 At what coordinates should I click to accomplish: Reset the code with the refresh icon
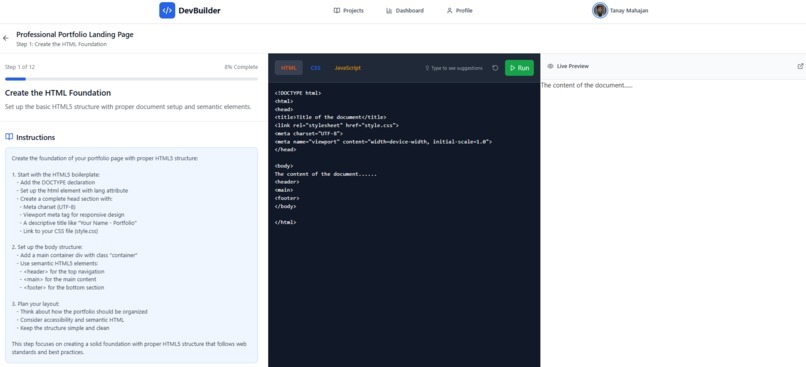click(x=495, y=68)
